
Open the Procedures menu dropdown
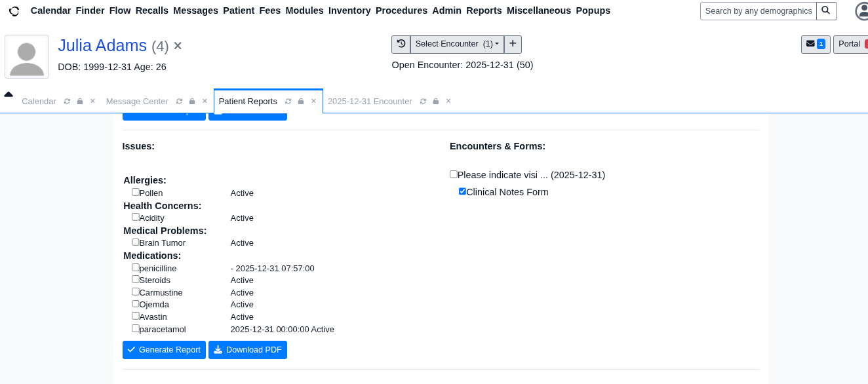401,10
